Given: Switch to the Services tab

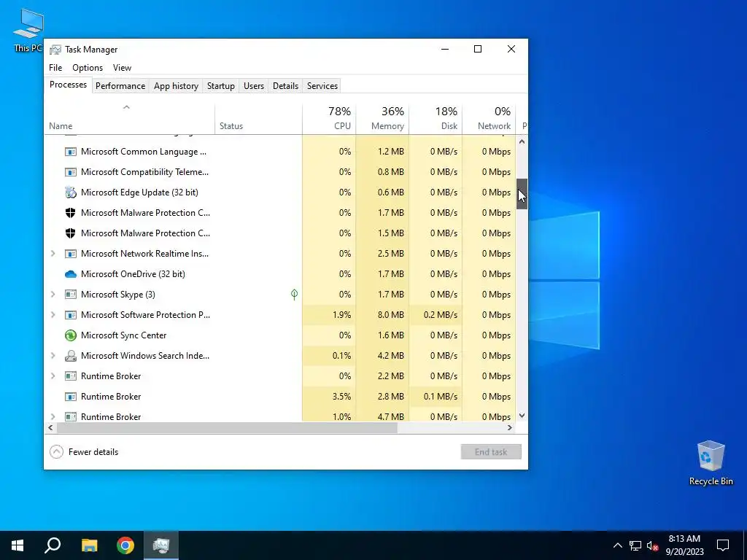Looking at the screenshot, I should [322, 86].
